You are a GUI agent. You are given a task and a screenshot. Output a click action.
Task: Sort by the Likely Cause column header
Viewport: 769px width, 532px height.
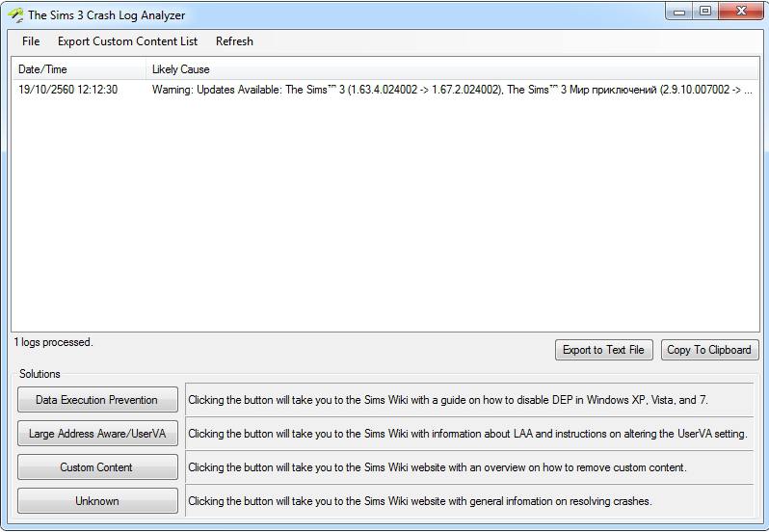click(x=452, y=69)
